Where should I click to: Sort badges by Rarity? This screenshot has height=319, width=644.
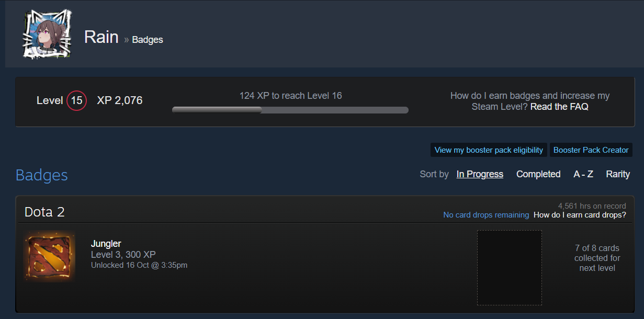click(x=618, y=174)
